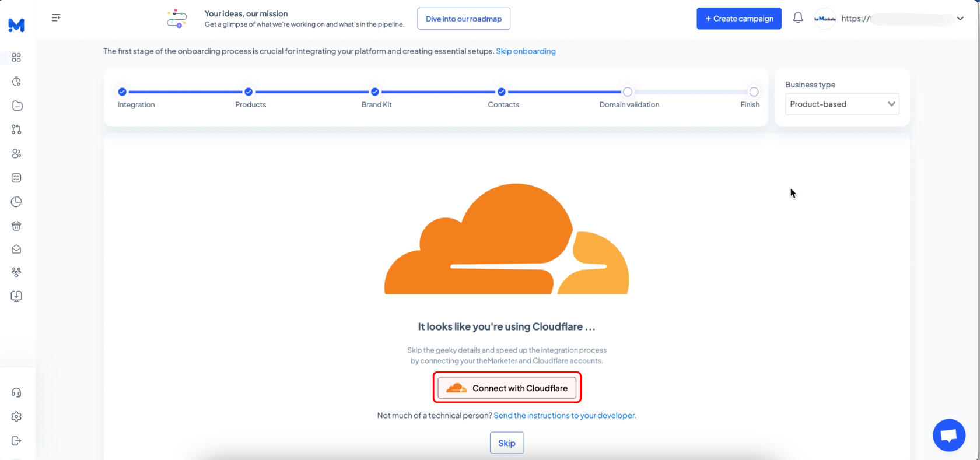The height and width of the screenshot is (460, 980).
Task: Open the pie chart reports icon
Action: pyautogui.click(x=16, y=202)
